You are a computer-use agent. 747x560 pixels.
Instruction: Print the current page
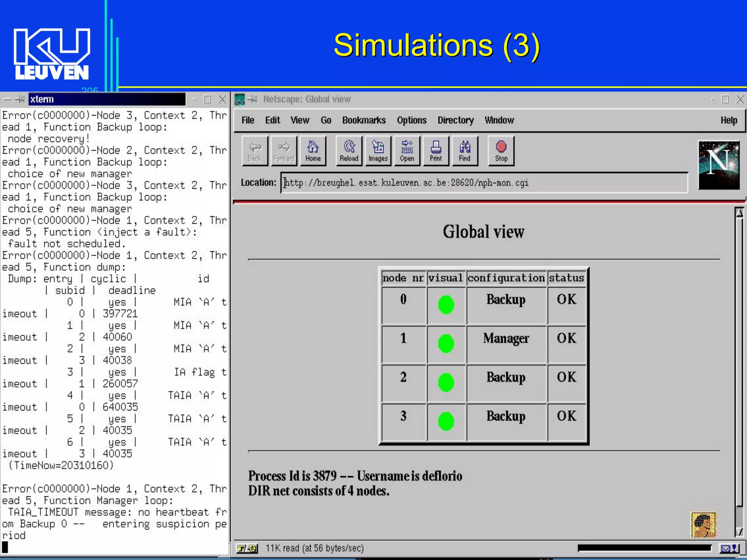436,151
